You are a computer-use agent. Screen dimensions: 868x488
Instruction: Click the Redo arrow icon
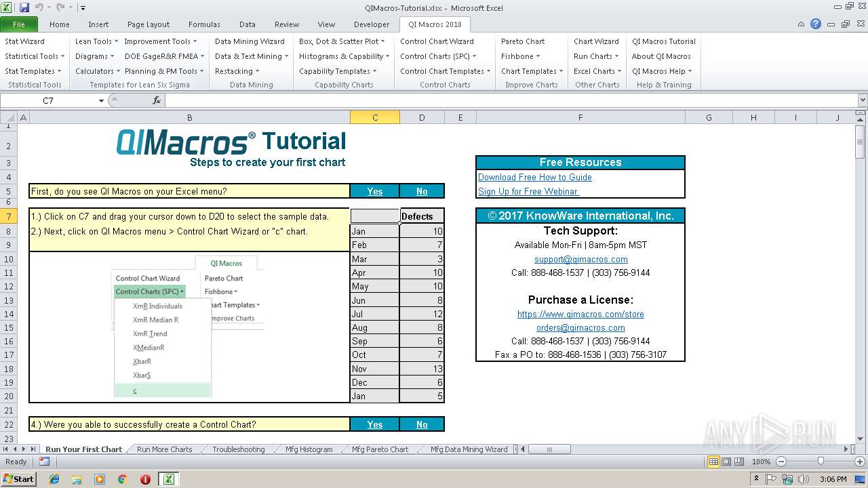pos(60,7)
